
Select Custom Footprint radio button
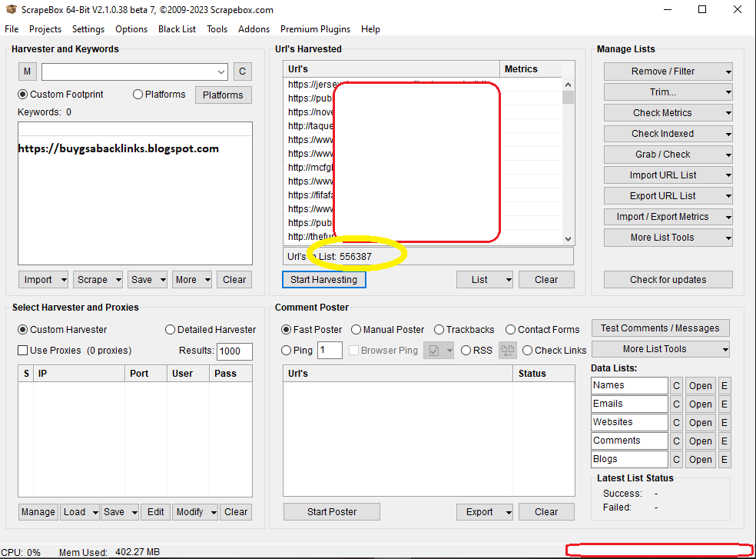pos(22,95)
